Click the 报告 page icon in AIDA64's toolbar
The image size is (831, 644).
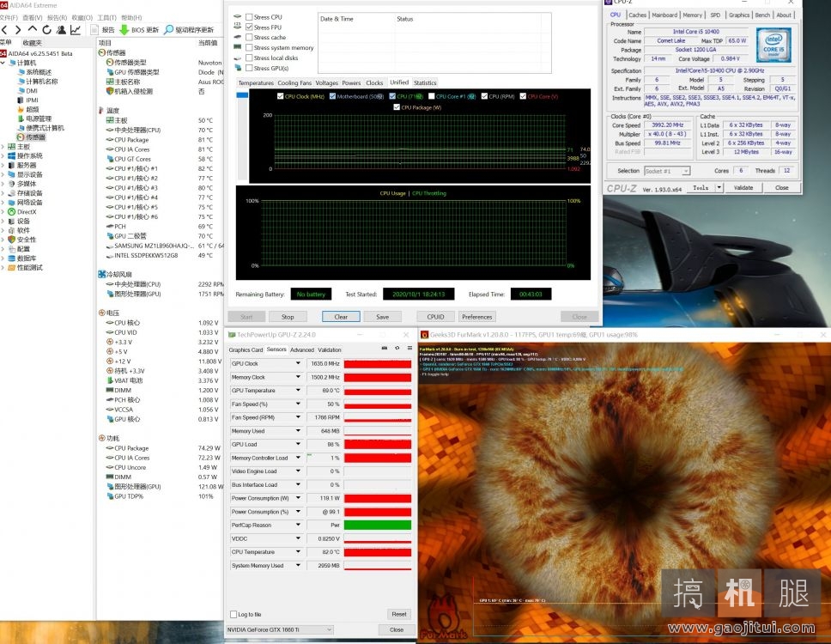94,30
